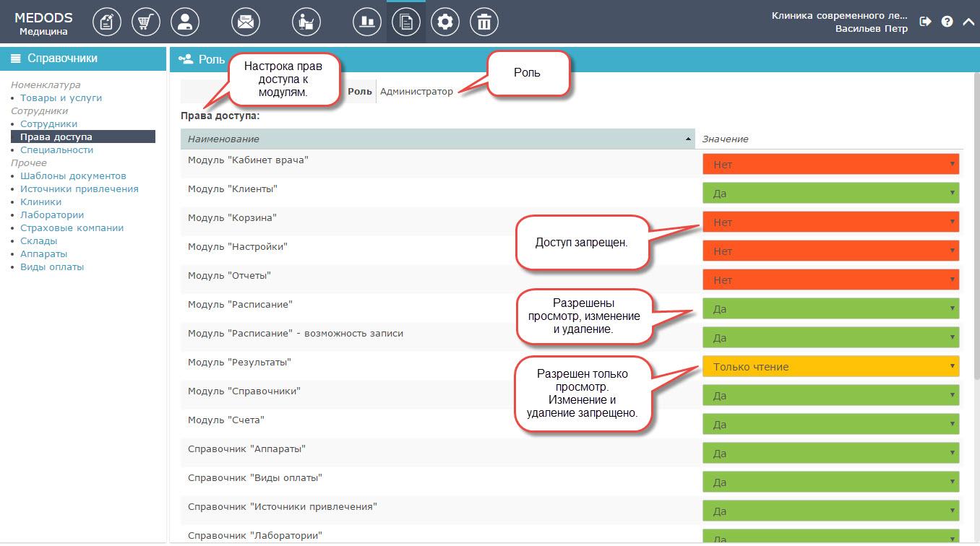Image resolution: width=980 pixels, height=546 pixels.
Task: Collapse the top bar with chevron up
Action: pos(968,22)
